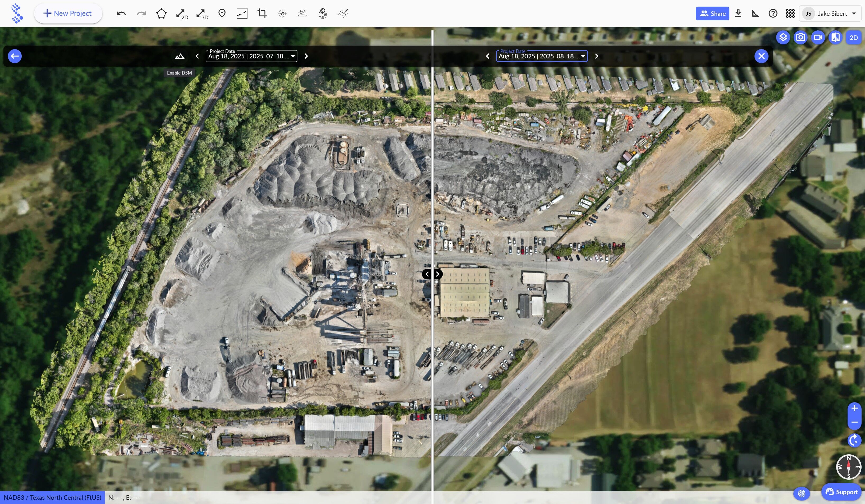Image resolution: width=865 pixels, height=504 pixels.
Task: Select the crop tool
Action: pyautogui.click(x=262, y=13)
